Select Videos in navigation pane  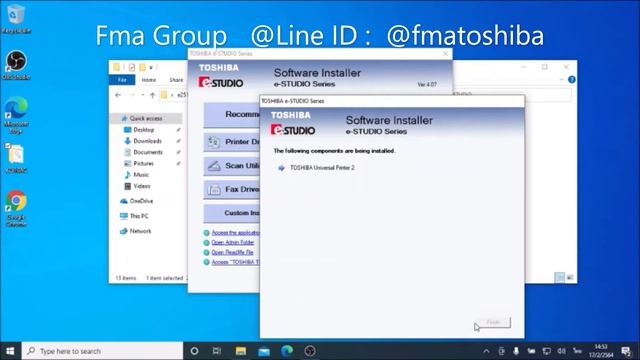142,186
